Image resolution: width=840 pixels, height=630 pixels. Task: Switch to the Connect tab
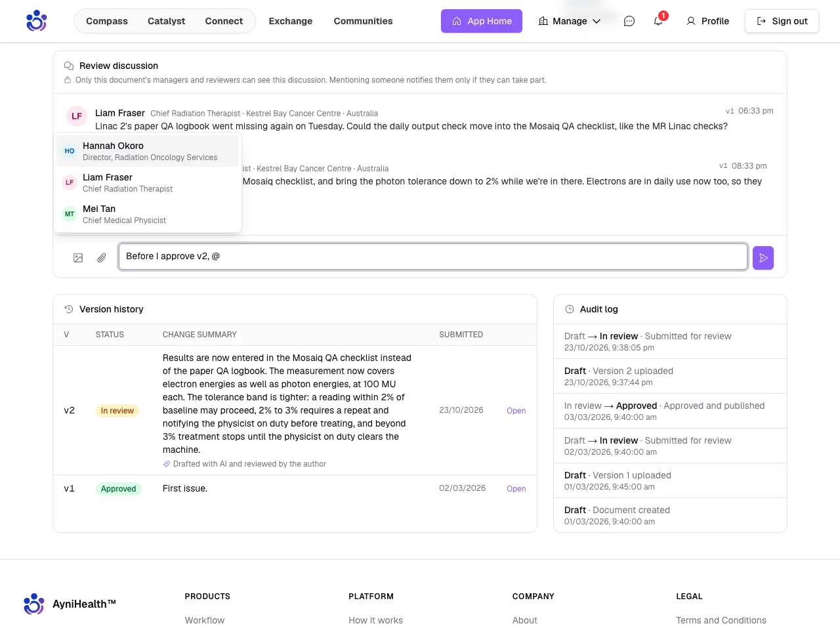[x=224, y=21]
